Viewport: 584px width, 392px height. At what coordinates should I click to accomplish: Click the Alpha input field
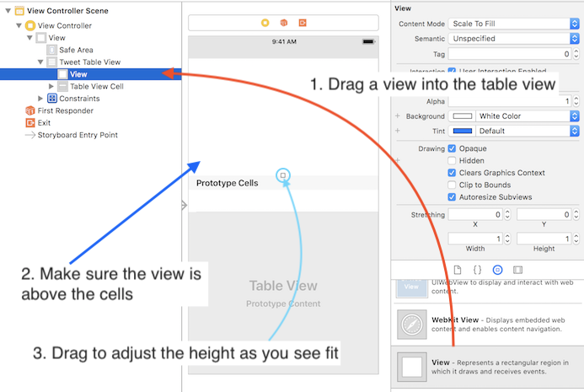point(510,101)
